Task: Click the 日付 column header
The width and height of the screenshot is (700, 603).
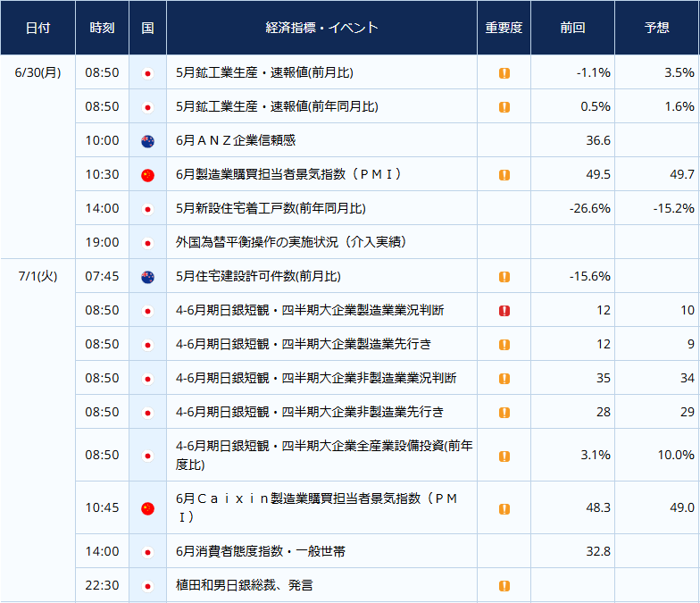Action: (x=37, y=28)
